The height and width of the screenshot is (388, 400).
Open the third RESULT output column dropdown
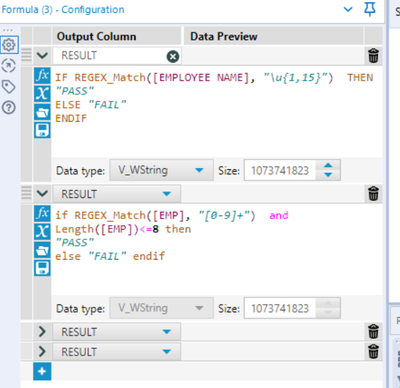coord(167,332)
